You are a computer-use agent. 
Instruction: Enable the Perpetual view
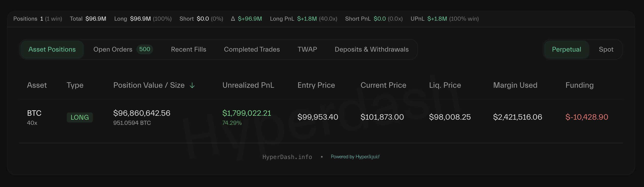[566, 49]
